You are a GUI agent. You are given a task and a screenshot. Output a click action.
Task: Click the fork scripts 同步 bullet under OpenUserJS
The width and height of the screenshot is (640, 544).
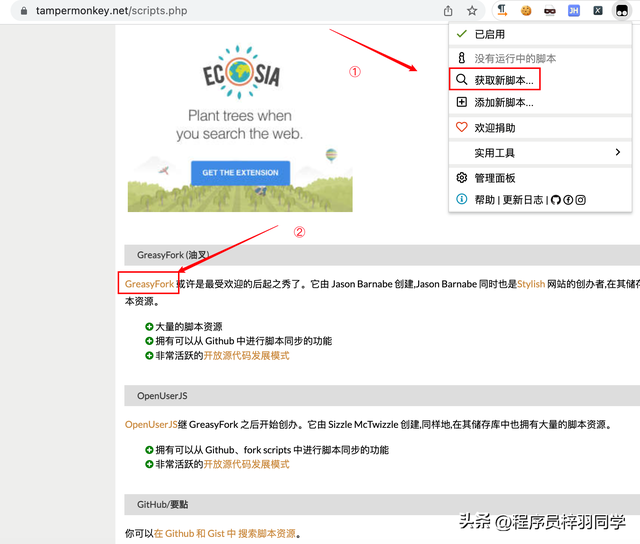click(272, 450)
